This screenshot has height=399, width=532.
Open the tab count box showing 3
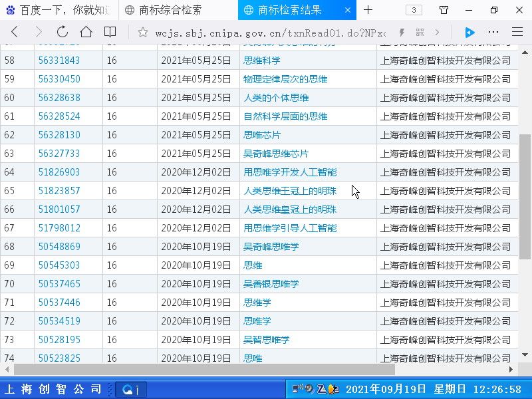pyautogui.click(x=413, y=10)
